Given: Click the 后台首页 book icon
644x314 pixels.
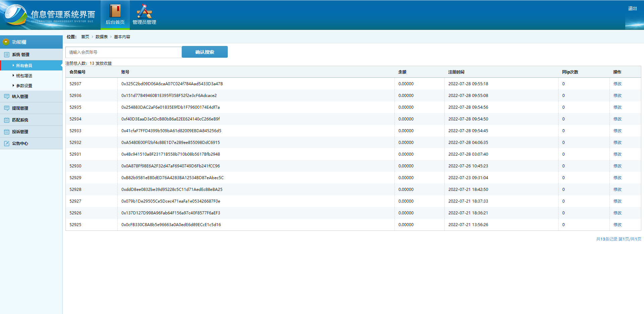Looking at the screenshot, I should coord(115,11).
